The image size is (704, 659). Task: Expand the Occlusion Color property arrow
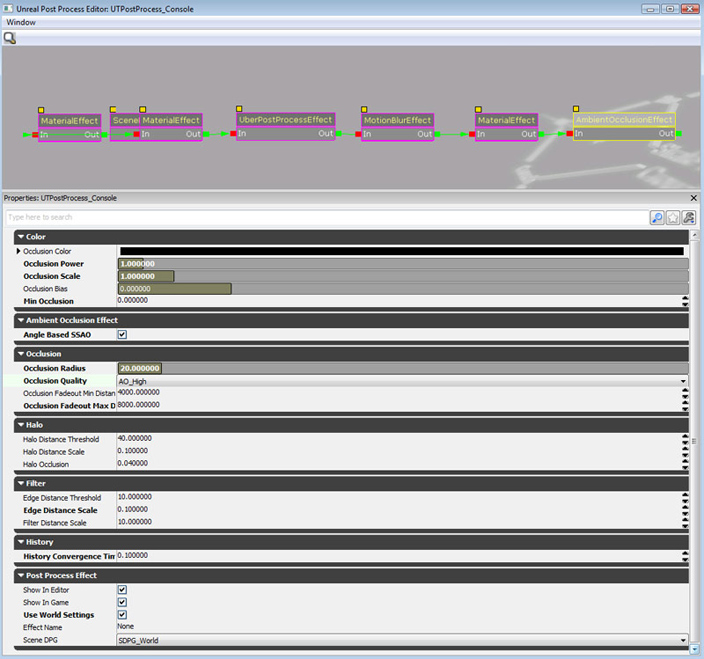[x=18, y=251]
